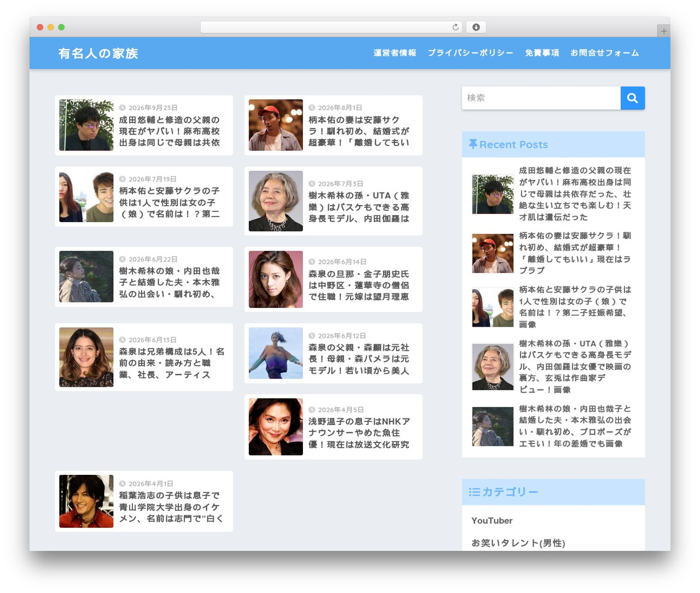Open the browser downloads arrow icon
The width and height of the screenshot is (700, 593).
476,27
